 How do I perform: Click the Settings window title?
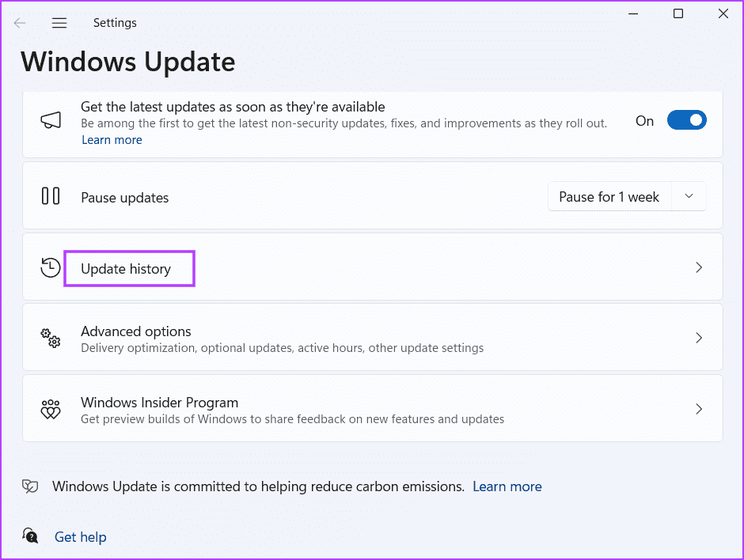(115, 23)
